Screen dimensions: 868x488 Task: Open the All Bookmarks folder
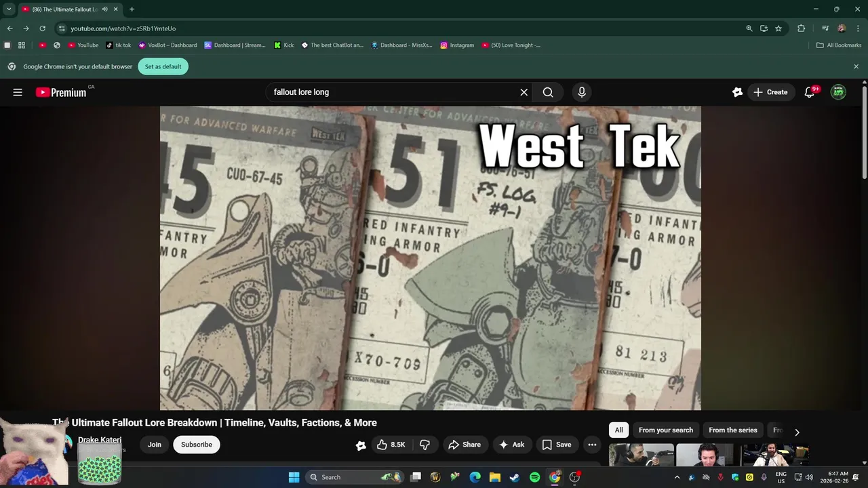pos(839,45)
